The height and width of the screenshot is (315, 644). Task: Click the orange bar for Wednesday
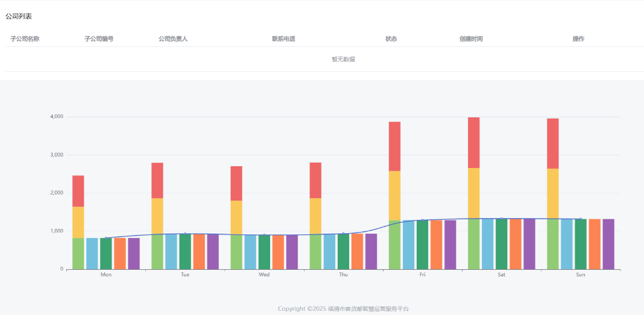278,252
